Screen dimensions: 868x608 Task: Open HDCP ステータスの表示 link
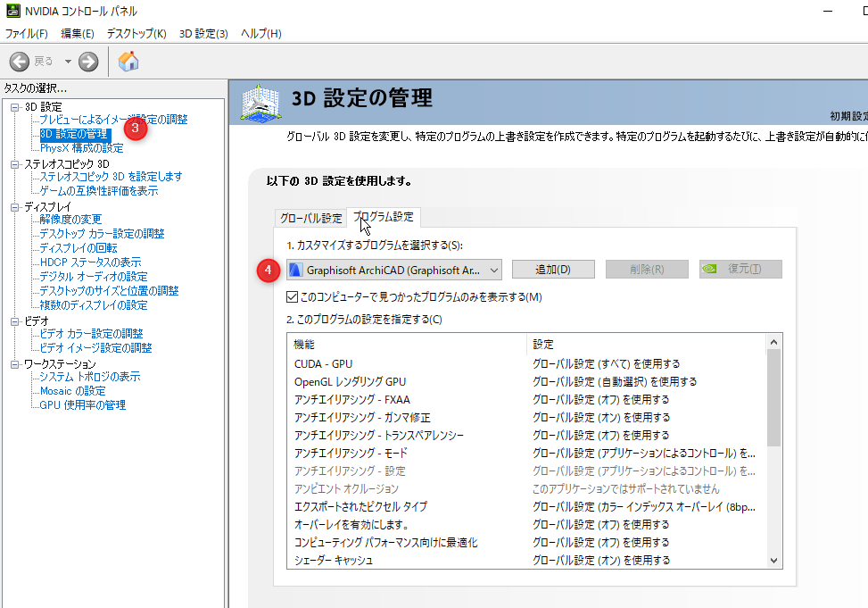[90, 262]
